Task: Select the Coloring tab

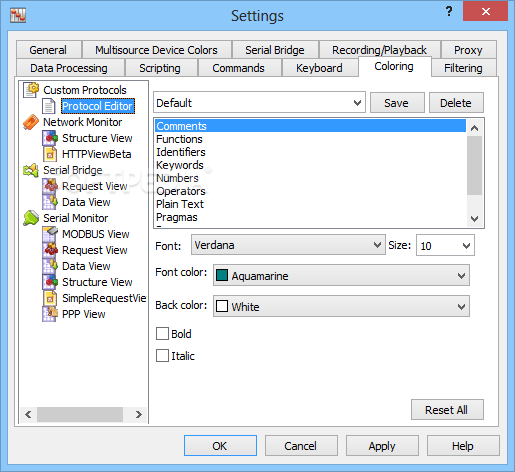Action: pos(394,66)
